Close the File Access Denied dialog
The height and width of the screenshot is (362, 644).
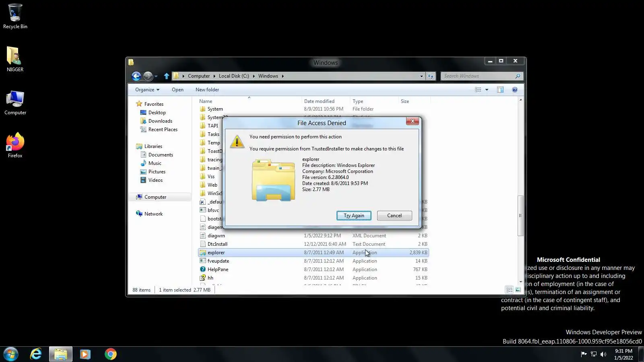[x=413, y=121]
